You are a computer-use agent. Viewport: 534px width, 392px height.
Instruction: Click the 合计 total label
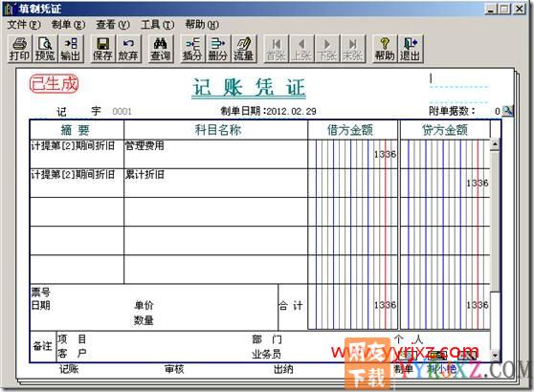click(x=291, y=306)
